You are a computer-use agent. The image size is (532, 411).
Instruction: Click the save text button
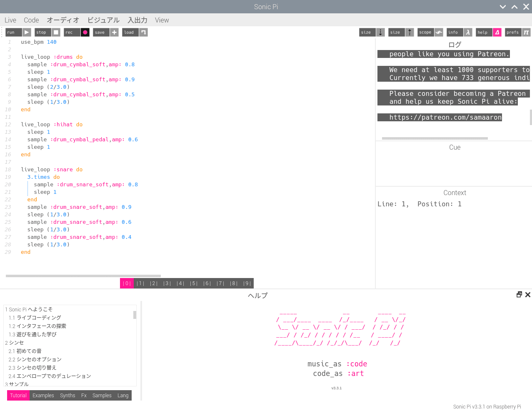[101, 33]
